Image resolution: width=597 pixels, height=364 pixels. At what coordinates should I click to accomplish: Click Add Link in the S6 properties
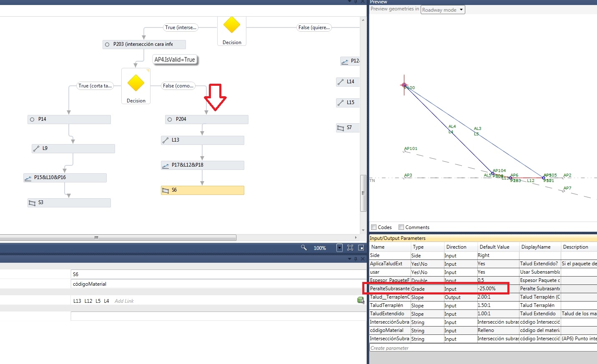pyautogui.click(x=124, y=301)
